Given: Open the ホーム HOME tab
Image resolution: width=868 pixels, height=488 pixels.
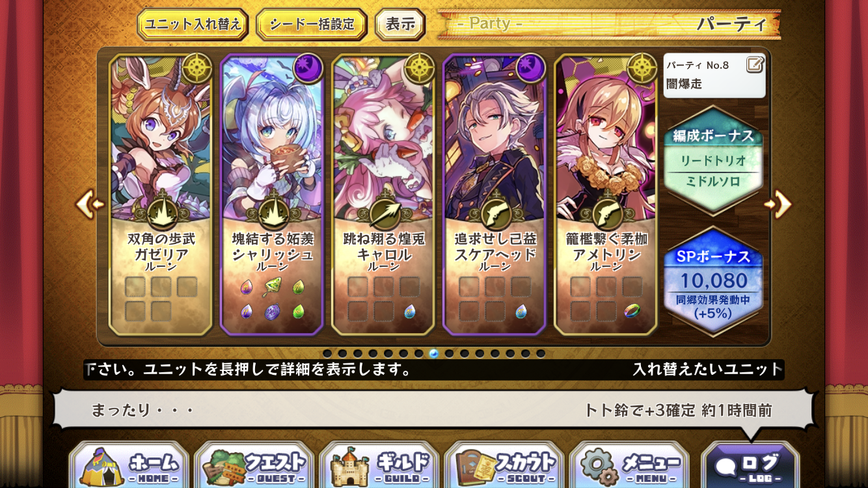Looking at the screenshot, I should tap(129, 466).
